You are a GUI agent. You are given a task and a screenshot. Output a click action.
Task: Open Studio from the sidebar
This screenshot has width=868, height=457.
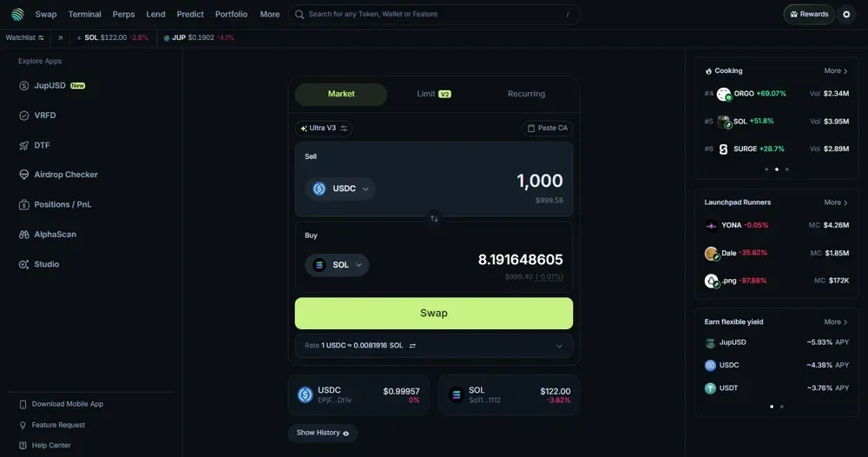pyautogui.click(x=39, y=264)
